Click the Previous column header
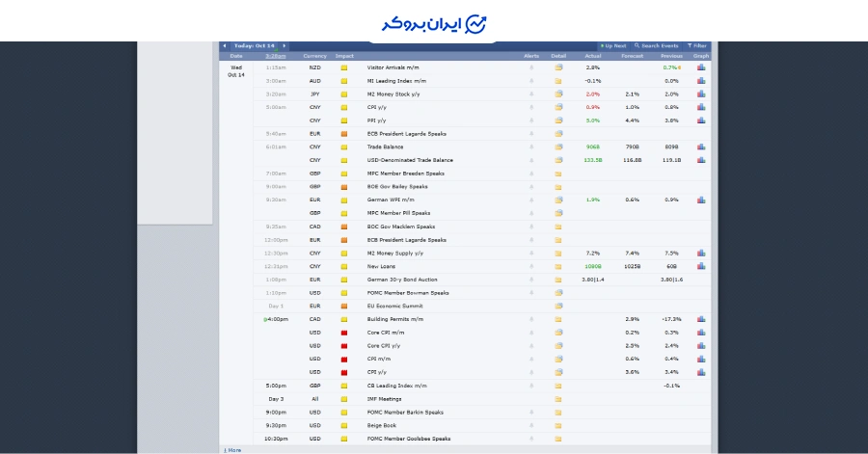868x454 pixels. click(671, 56)
